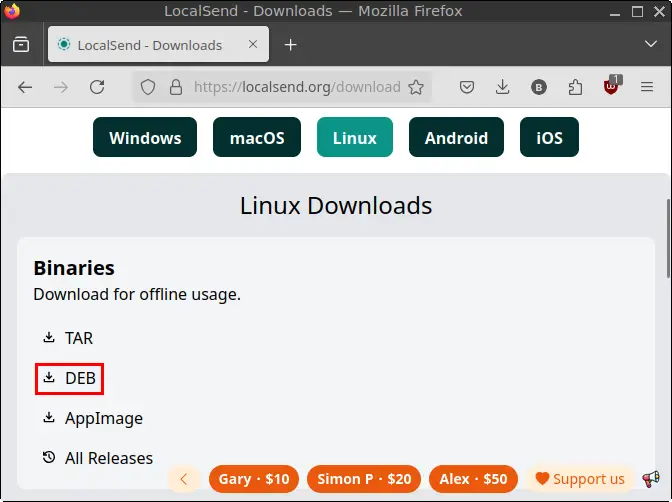Viewport: 672px width, 502px height.
Task: Switch to the Android downloads tab
Action: [x=456, y=137]
